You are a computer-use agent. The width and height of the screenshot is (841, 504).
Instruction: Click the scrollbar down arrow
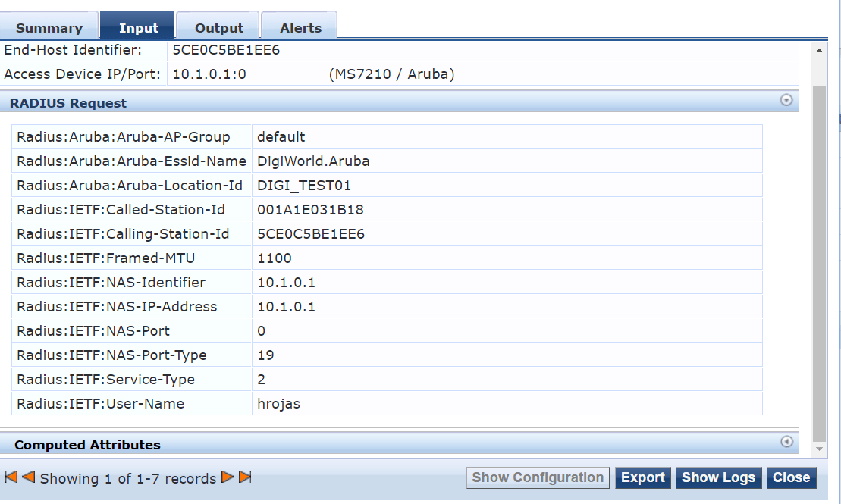tap(820, 449)
